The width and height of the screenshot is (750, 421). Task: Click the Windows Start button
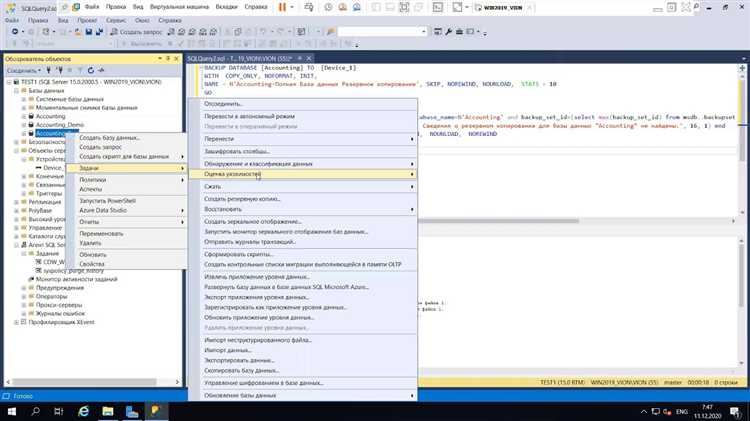(11, 411)
